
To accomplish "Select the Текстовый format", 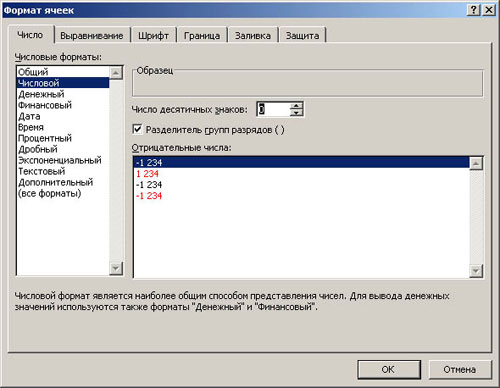I will point(63,171).
